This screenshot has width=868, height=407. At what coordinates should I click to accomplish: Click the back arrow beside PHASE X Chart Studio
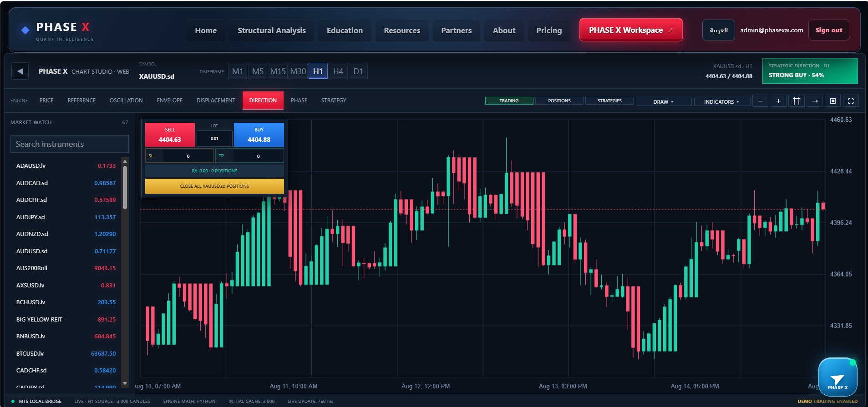pyautogui.click(x=20, y=71)
